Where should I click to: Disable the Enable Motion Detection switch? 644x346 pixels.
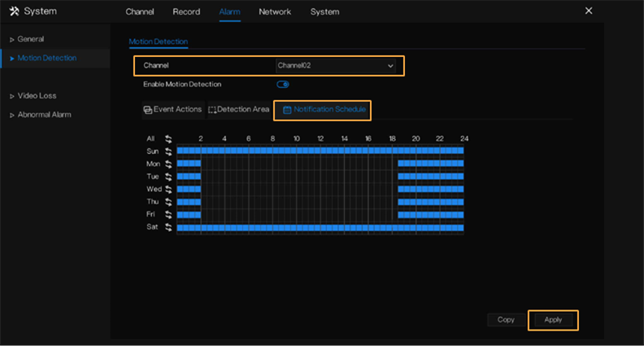tap(283, 84)
